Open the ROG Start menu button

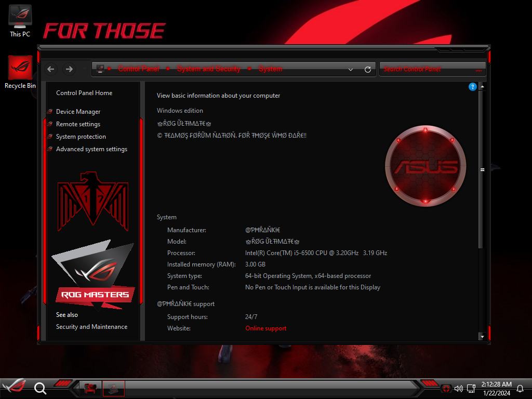[x=14, y=388]
